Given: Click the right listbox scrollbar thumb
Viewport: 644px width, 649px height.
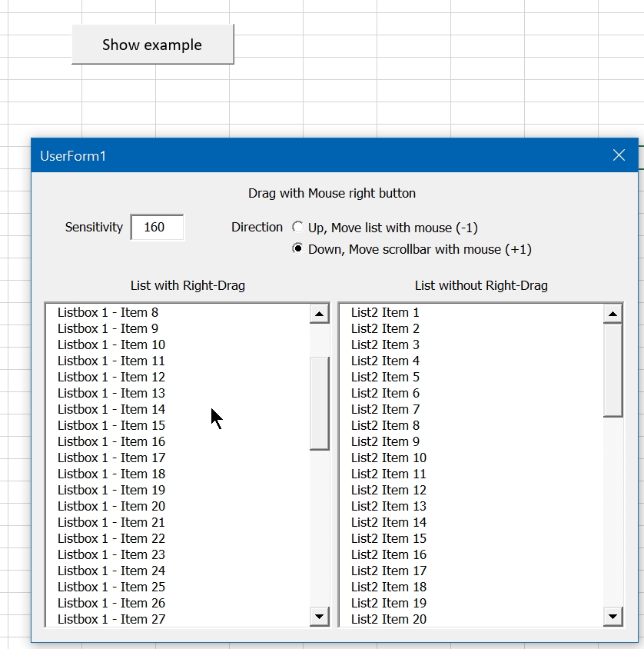Looking at the screenshot, I should 612,369.
